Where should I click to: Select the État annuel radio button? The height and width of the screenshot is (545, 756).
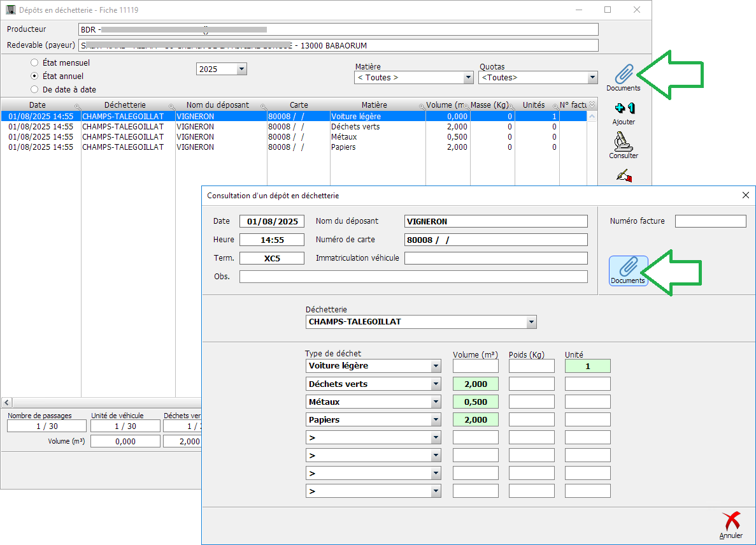coord(34,76)
